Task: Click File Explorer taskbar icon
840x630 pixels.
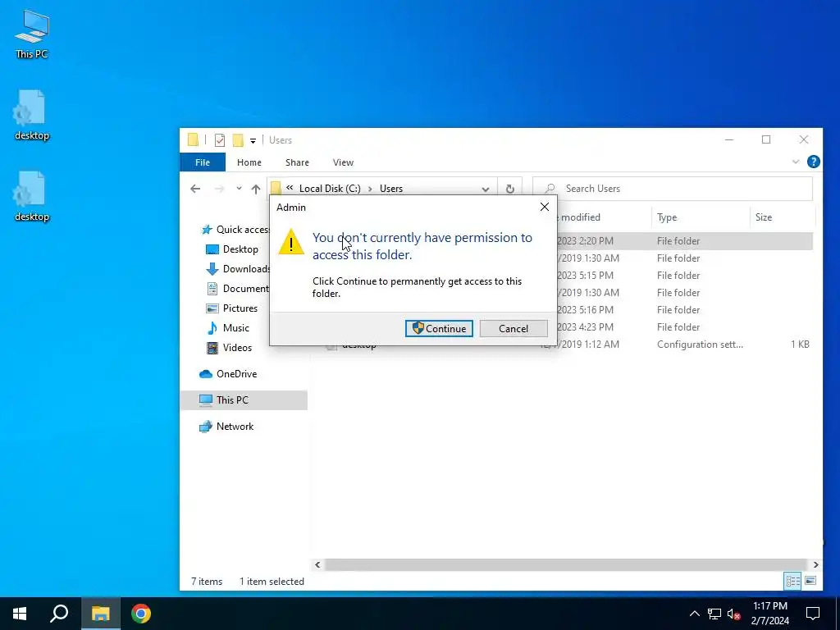Action: (x=101, y=614)
